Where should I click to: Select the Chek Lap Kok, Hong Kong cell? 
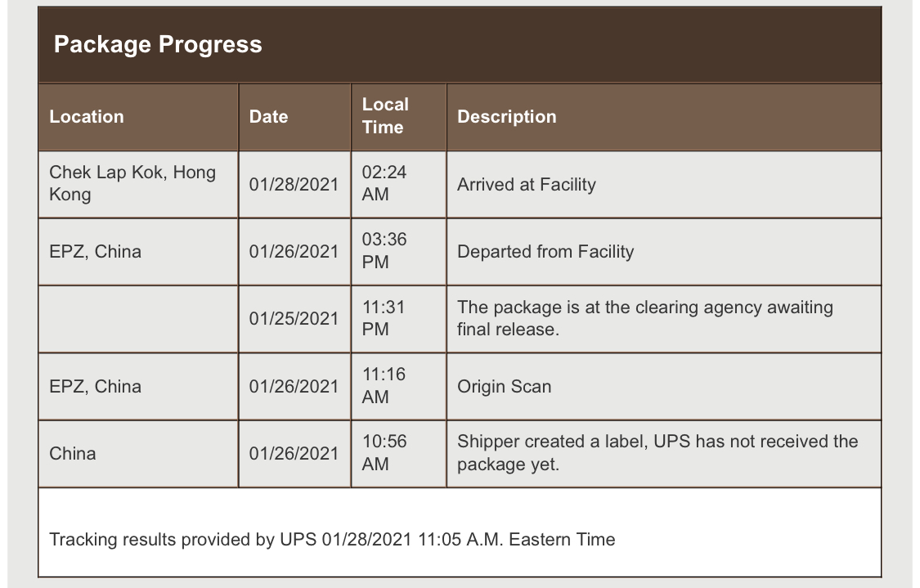tap(132, 183)
